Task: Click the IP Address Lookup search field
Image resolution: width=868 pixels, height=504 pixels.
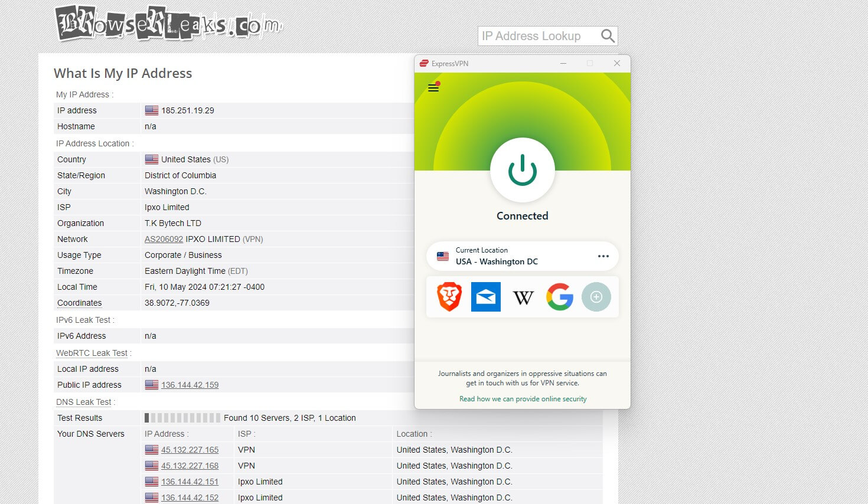Action: pos(537,36)
